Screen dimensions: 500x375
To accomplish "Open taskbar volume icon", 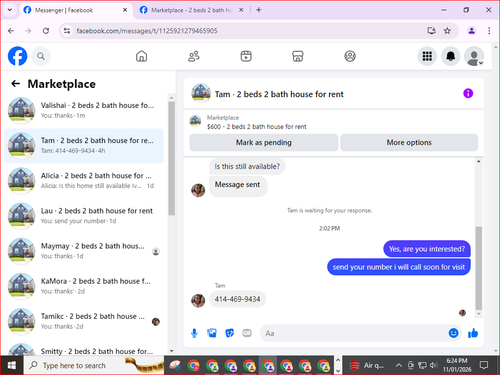I will (x=433, y=365).
